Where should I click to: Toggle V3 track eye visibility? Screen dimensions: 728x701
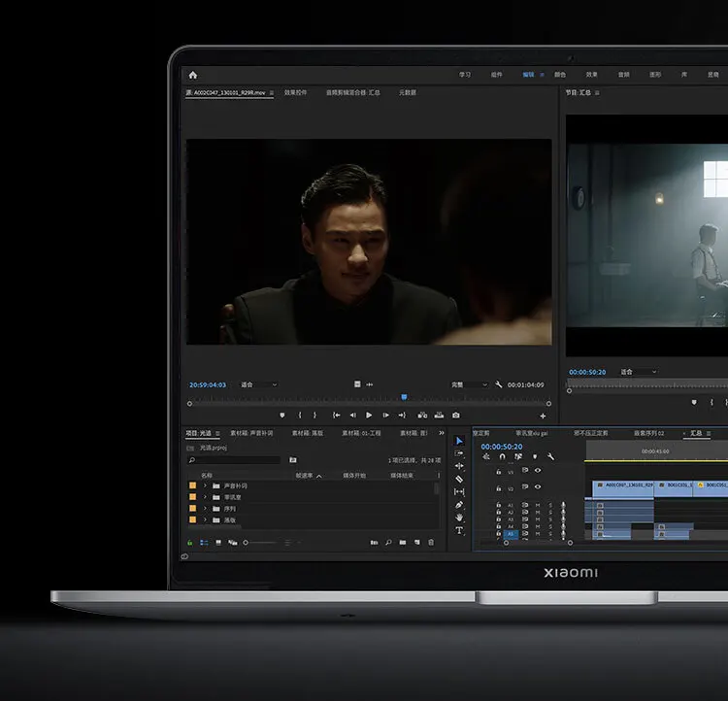pyautogui.click(x=538, y=471)
